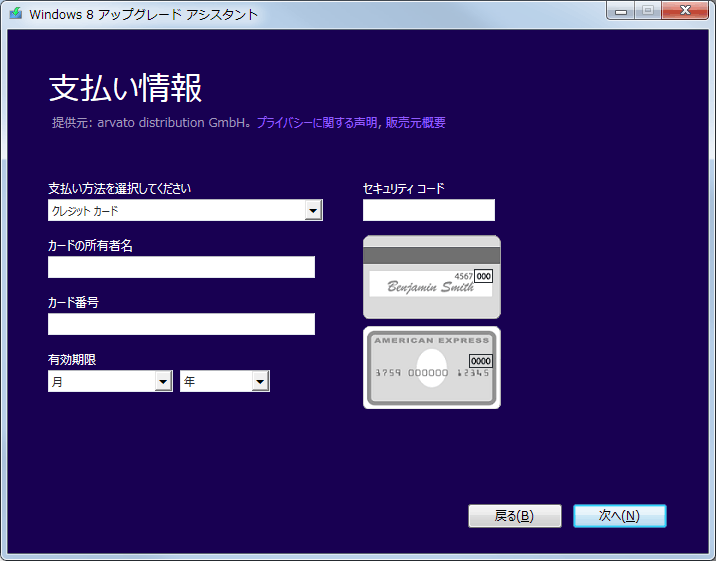Click the 支払い方法を選択してください label

(120, 189)
